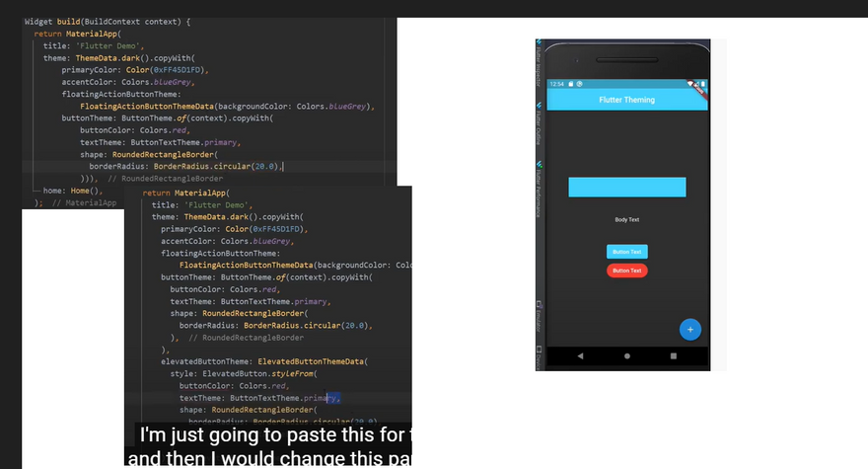Image resolution: width=868 pixels, height=469 pixels.
Task: Tap the floating plus action button
Action: point(690,329)
